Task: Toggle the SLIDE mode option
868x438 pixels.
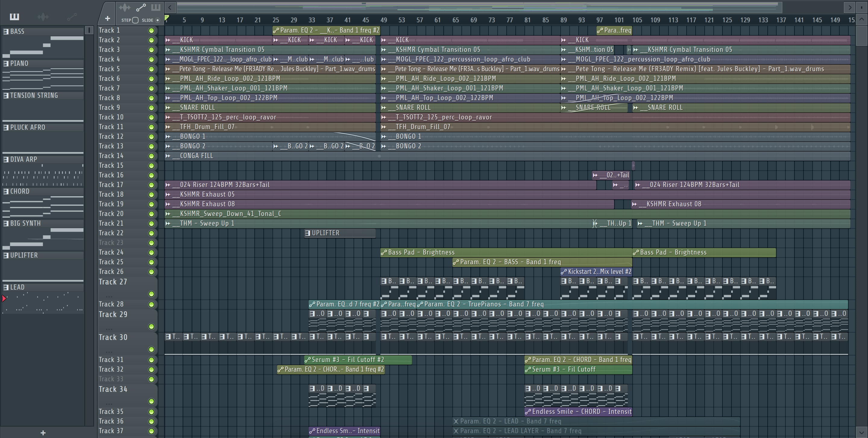Action: (157, 20)
